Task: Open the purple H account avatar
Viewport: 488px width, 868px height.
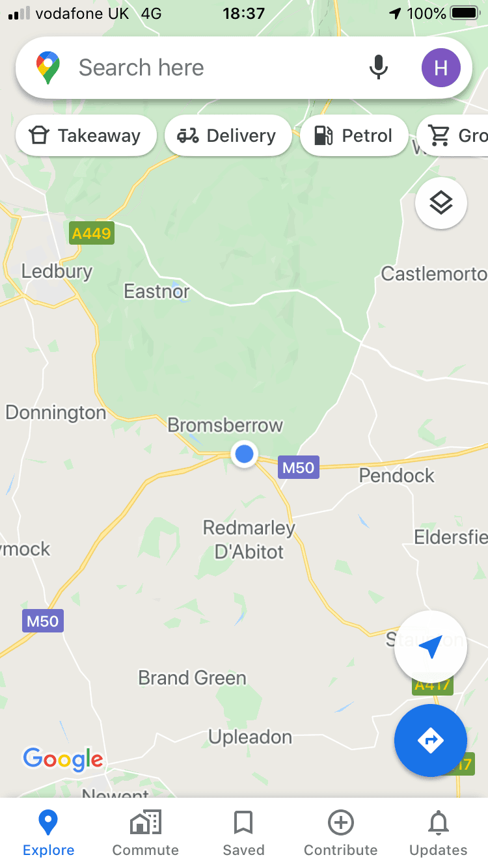Action: (441, 68)
